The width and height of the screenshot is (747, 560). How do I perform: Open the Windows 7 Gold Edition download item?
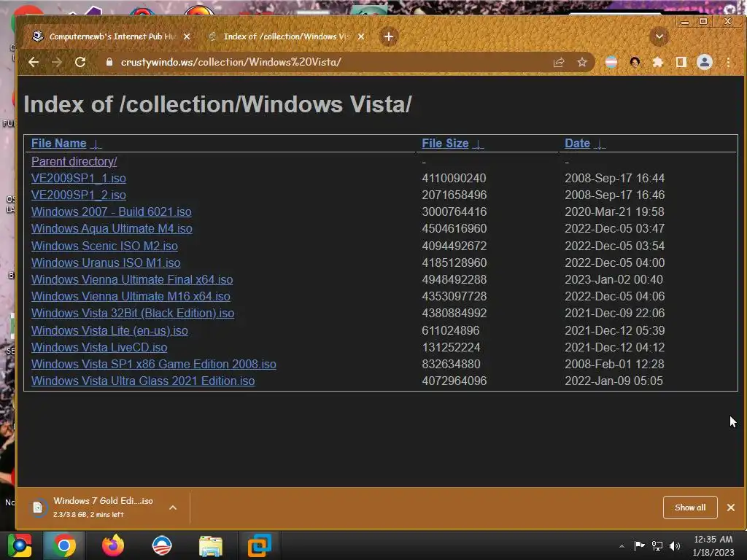(x=103, y=507)
